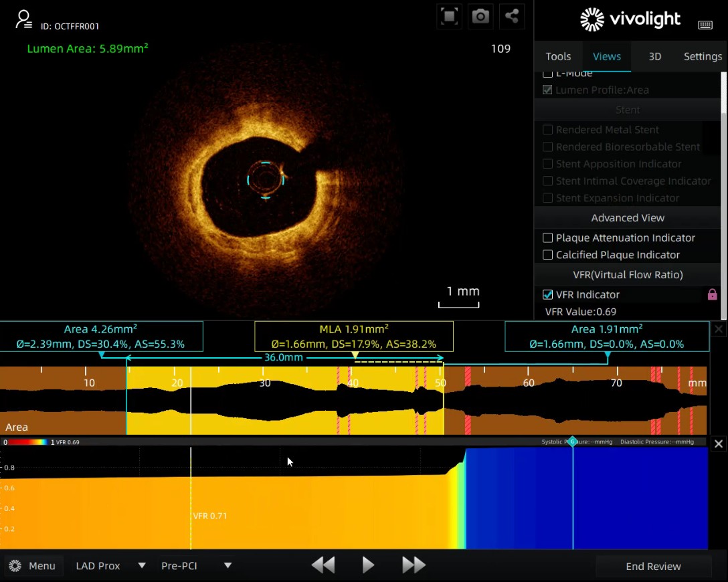Open the Menu button
This screenshot has height=582, width=728.
tap(33, 566)
